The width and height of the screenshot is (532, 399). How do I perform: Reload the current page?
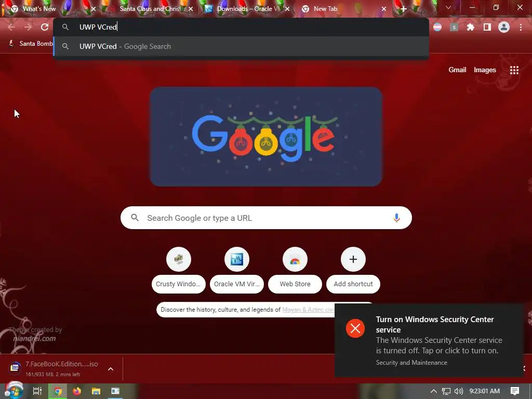coord(45,27)
